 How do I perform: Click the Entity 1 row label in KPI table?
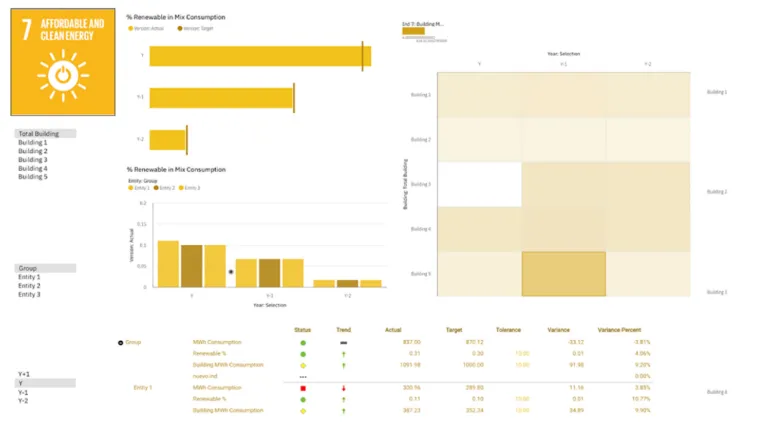pyautogui.click(x=143, y=388)
